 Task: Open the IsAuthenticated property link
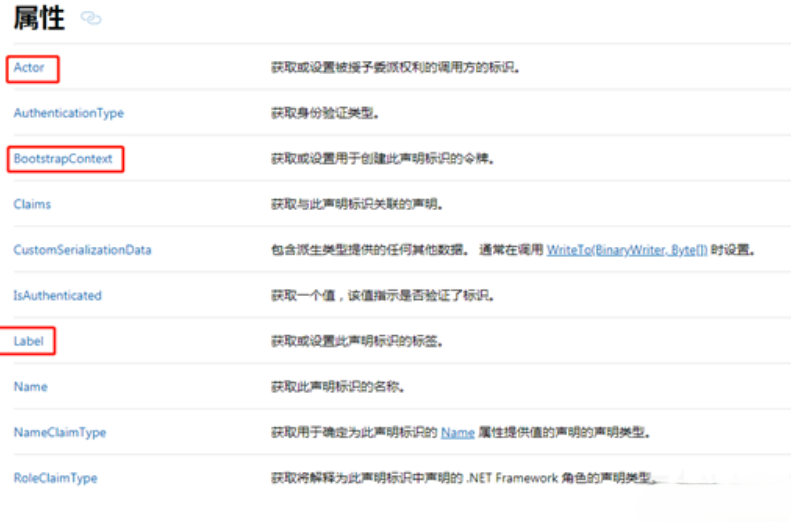coord(57,296)
